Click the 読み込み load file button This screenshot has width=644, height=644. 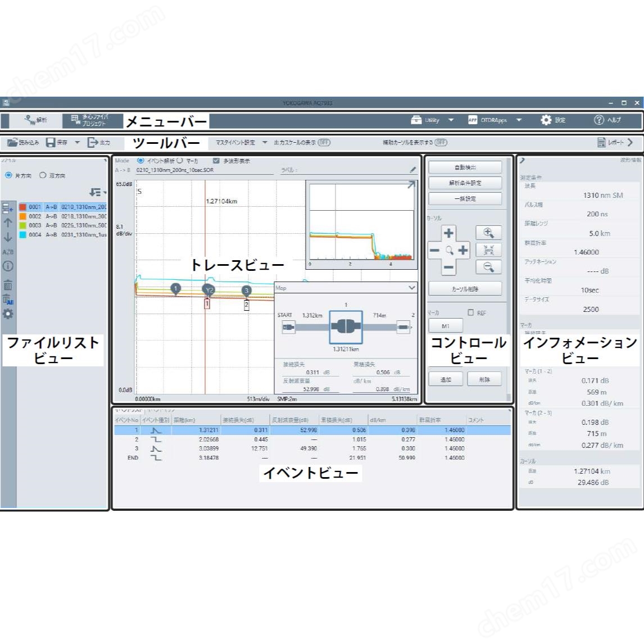click(23, 143)
